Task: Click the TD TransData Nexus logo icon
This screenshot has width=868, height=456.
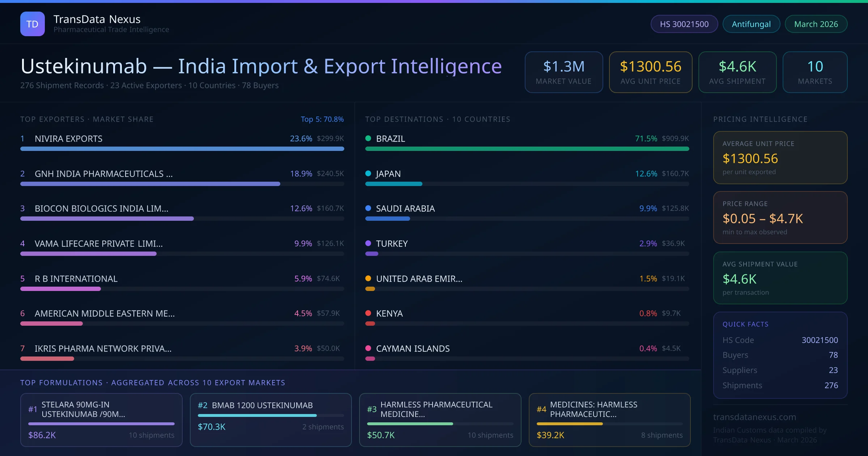Action: coord(32,24)
